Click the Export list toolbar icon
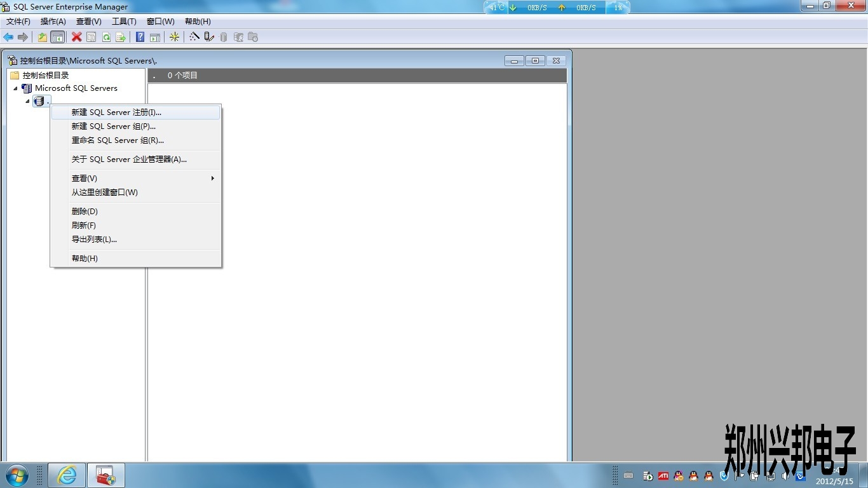Viewport: 868px width, 488px height. [121, 37]
